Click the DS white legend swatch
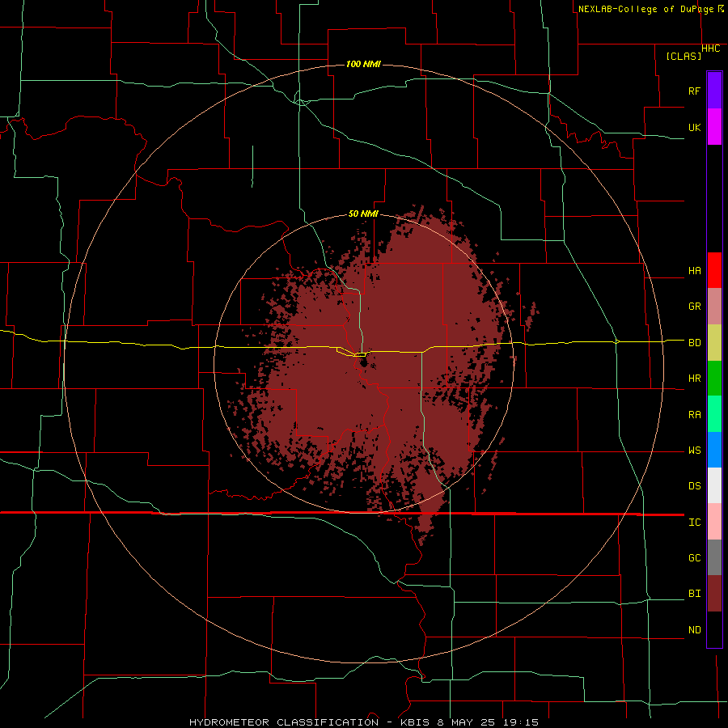This screenshot has height=728, width=728. pyautogui.click(x=714, y=485)
